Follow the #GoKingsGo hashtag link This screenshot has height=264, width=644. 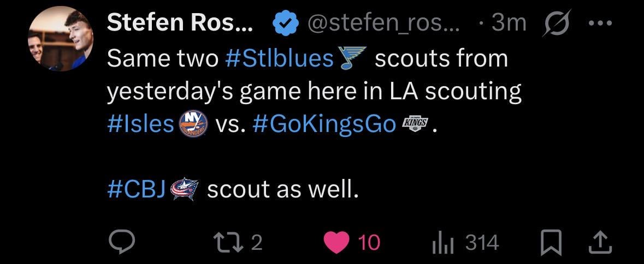tap(324, 124)
